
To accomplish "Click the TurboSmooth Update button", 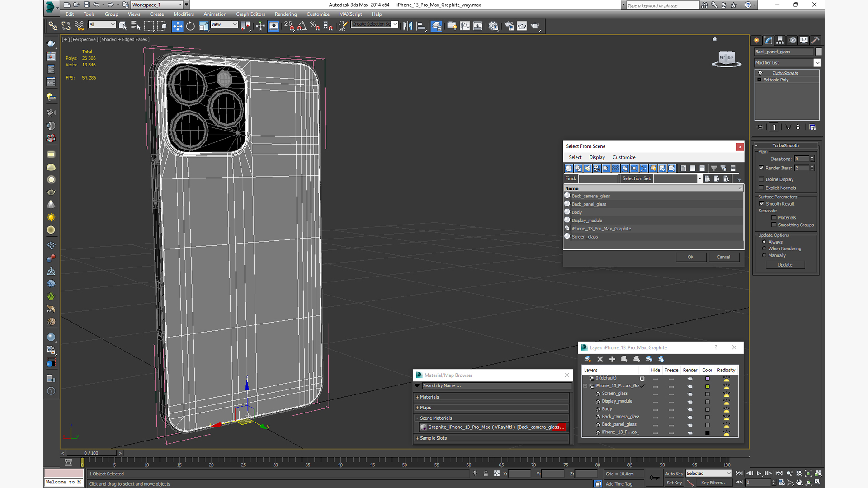I will tap(785, 265).
